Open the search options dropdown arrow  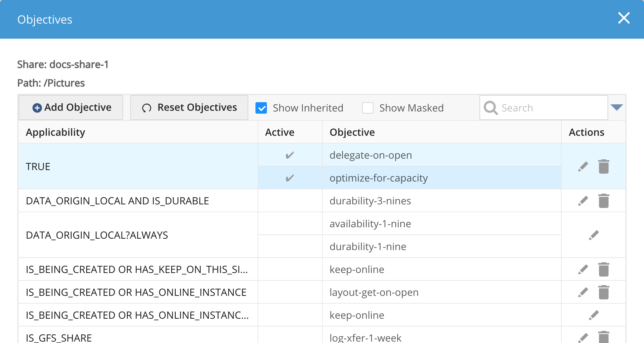pyautogui.click(x=617, y=108)
